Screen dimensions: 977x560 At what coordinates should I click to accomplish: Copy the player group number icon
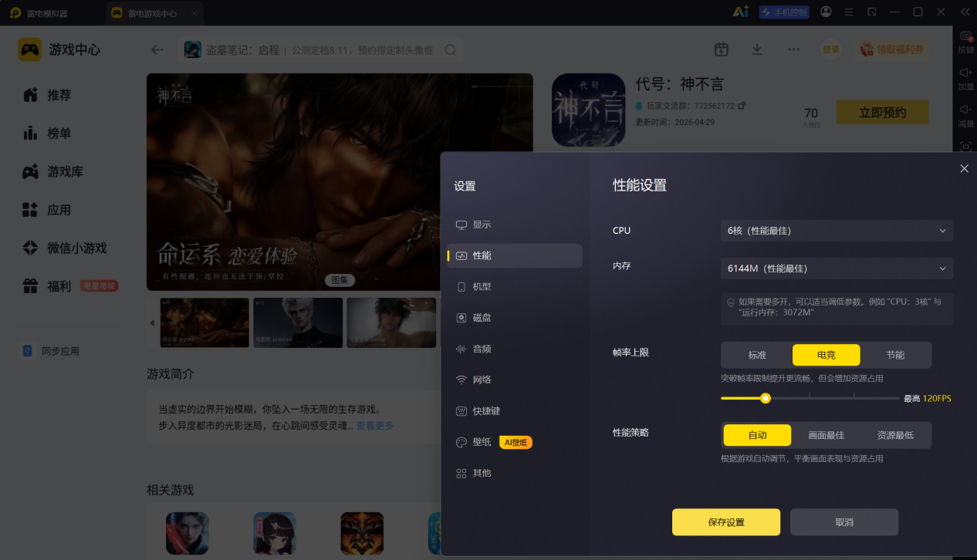(x=742, y=105)
